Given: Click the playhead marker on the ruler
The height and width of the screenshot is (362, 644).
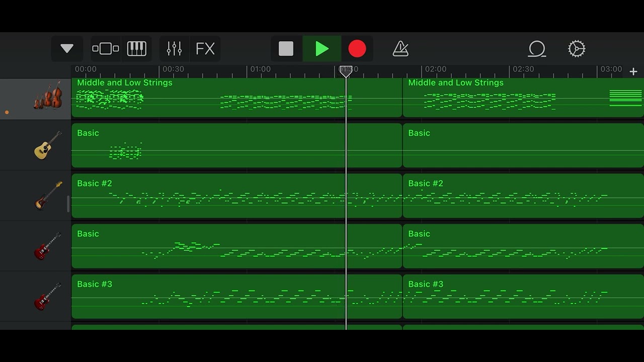Looking at the screenshot, I should 346,71.
